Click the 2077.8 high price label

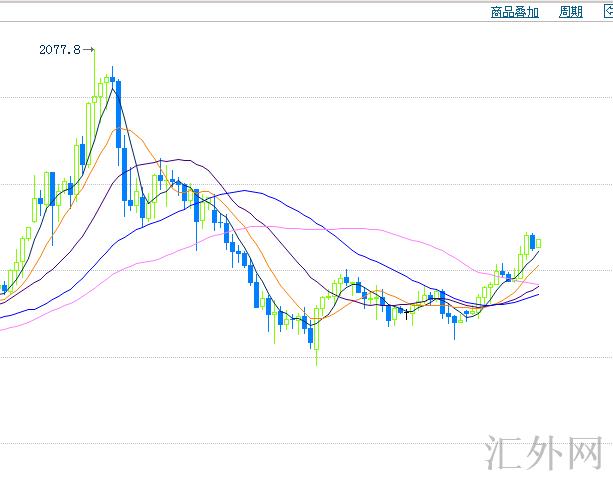[60, 49]
